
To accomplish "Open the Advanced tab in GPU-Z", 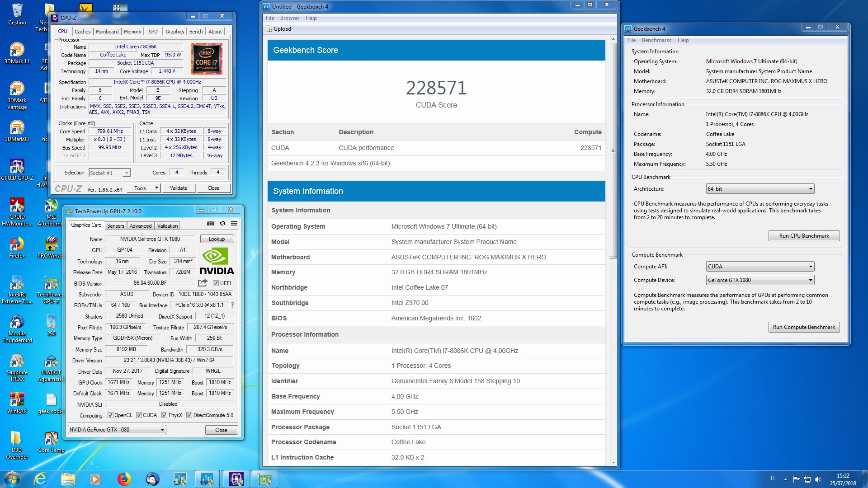I will click(x=141, y=226).
